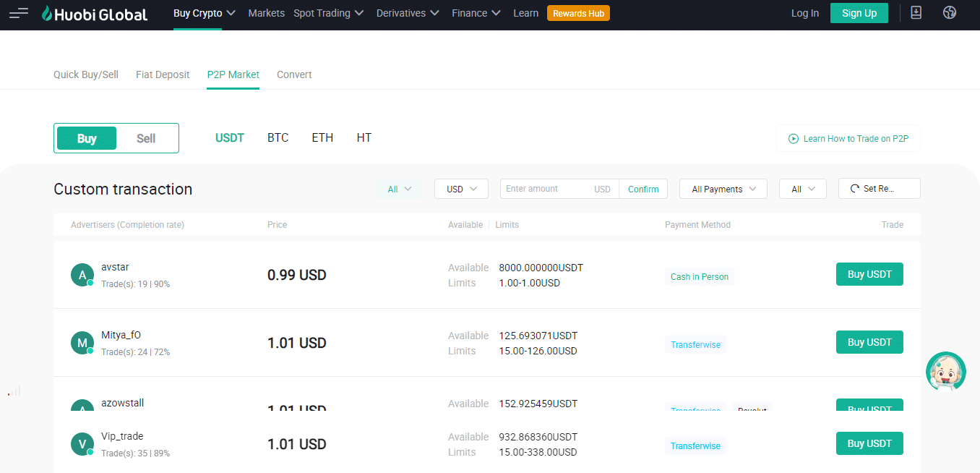Viewport: 980px width, 473px height.
Task: Click the azowstall advertiser name
Action: (x=122, y=403)
